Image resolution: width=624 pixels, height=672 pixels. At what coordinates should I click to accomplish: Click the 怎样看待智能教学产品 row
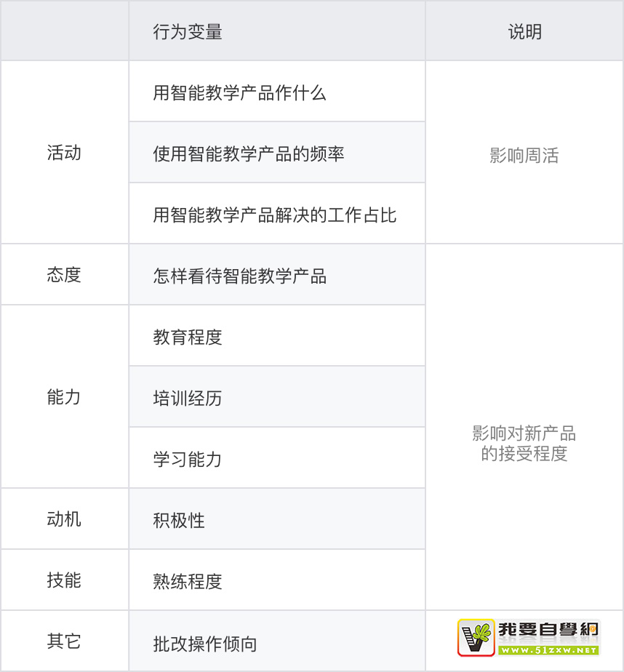click(239, 276)
